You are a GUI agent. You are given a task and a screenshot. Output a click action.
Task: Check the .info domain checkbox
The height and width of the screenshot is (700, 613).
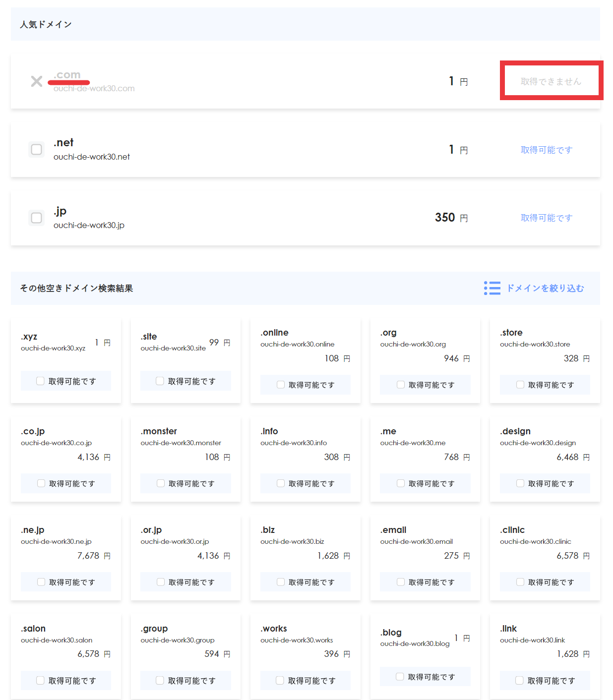[281, 483]
